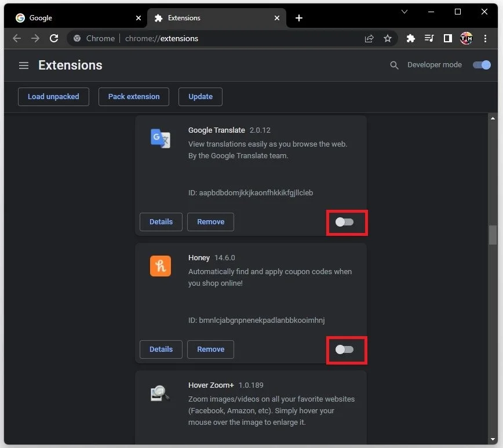Reload the page
This screenshot has height=448, width=503.
point(54,38)
